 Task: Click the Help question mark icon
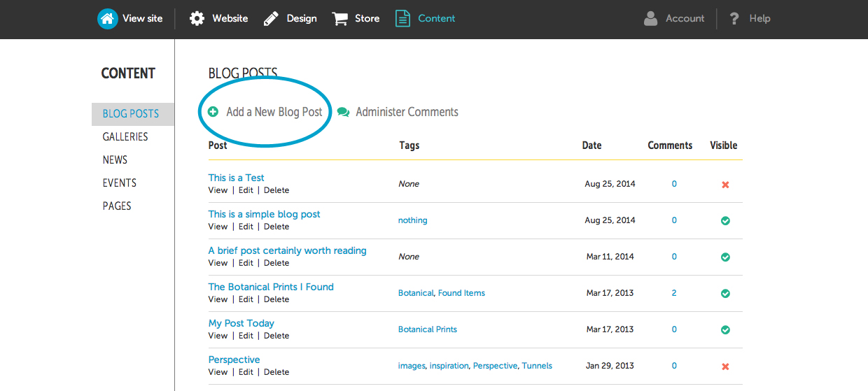click(x=734, y=19)
